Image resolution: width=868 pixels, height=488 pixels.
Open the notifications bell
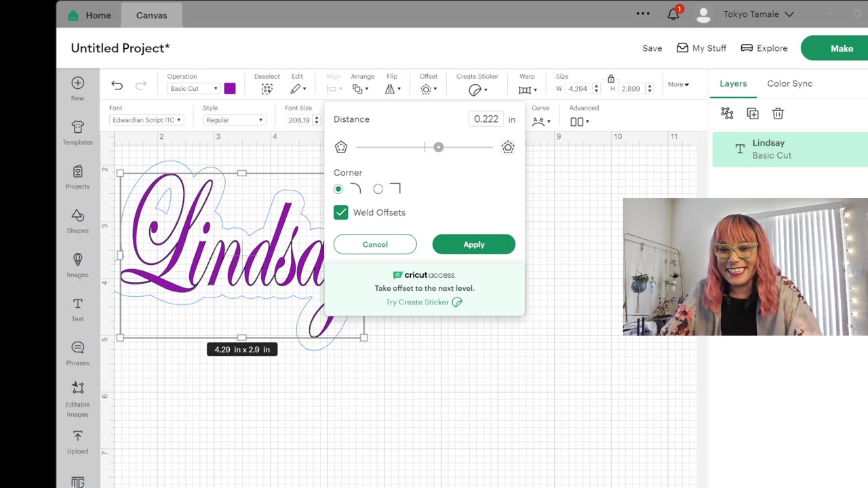coord(673,14)
